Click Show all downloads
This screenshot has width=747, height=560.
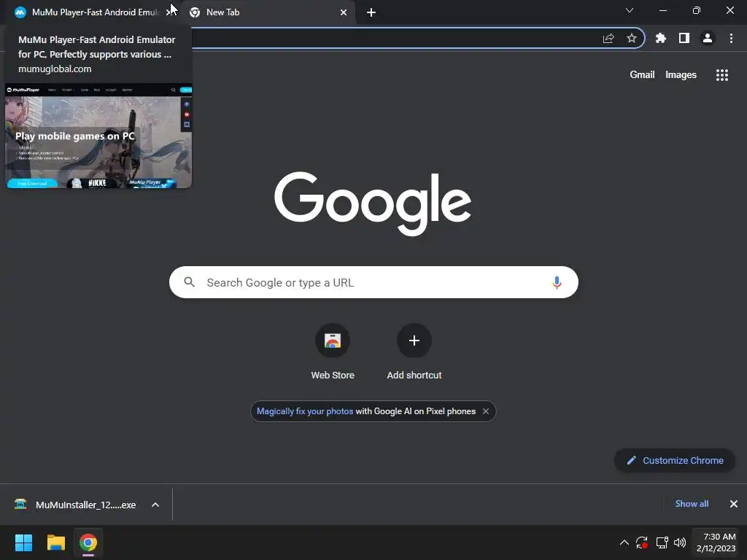pos(692,504)
